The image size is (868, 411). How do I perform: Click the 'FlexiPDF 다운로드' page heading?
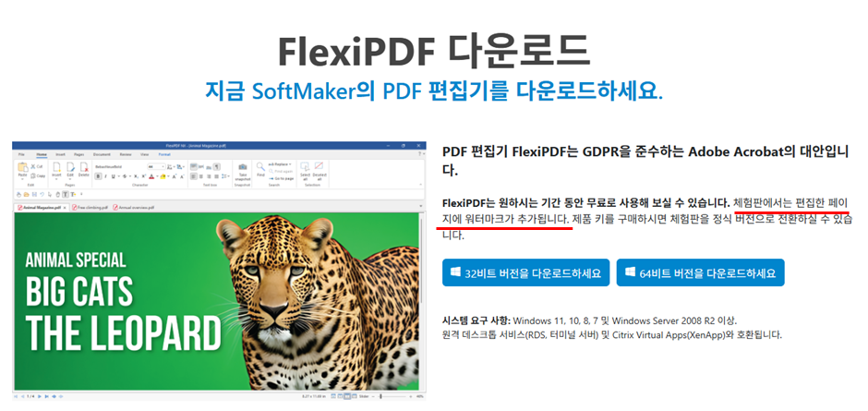click(434, 51)
